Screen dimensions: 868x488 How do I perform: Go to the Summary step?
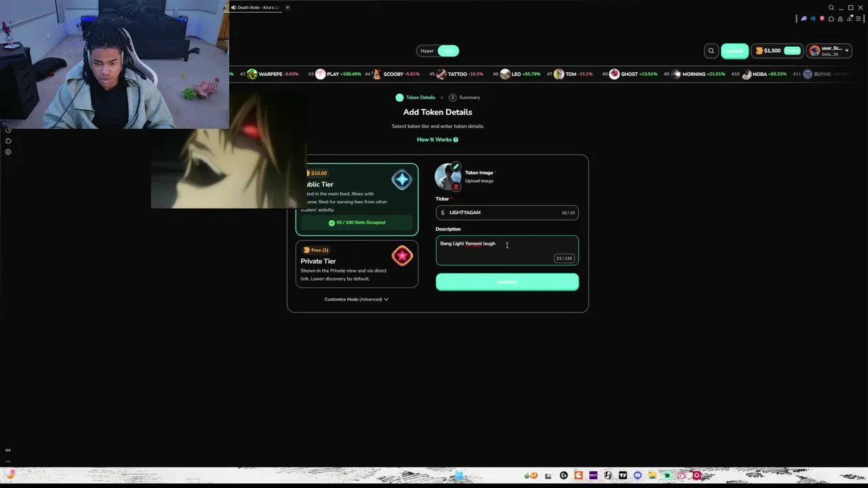point(464,98)
